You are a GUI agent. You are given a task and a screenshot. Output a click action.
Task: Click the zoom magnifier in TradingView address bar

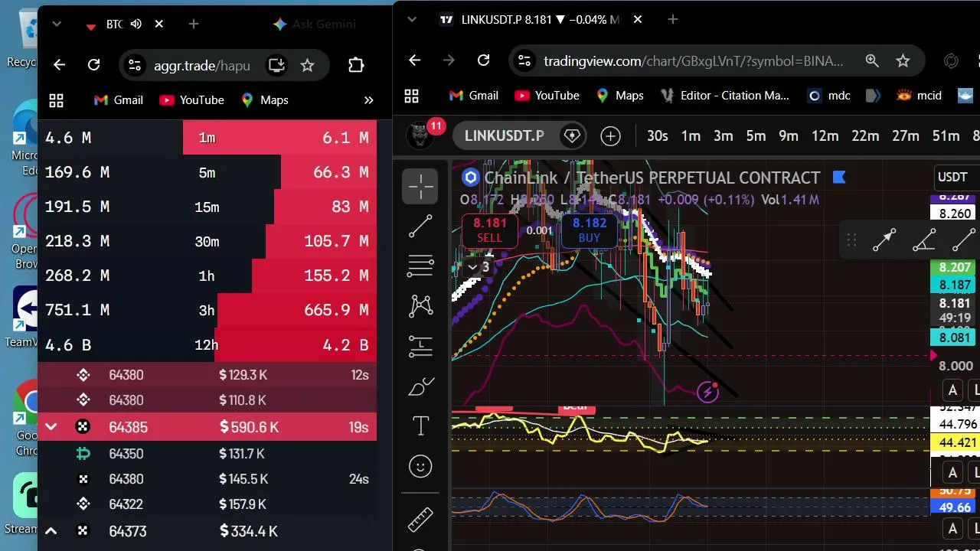coord(872,60)
